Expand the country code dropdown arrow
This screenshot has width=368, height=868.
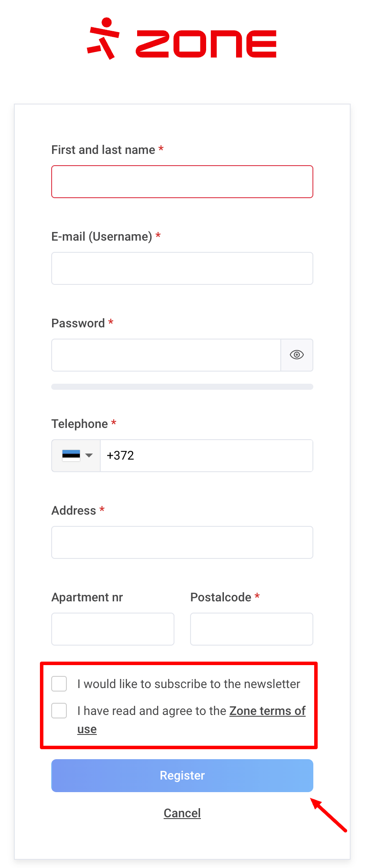tap(89, 456)
